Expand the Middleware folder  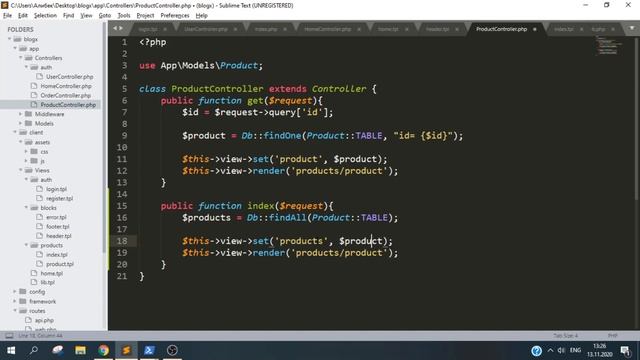(x=21, y=114)
